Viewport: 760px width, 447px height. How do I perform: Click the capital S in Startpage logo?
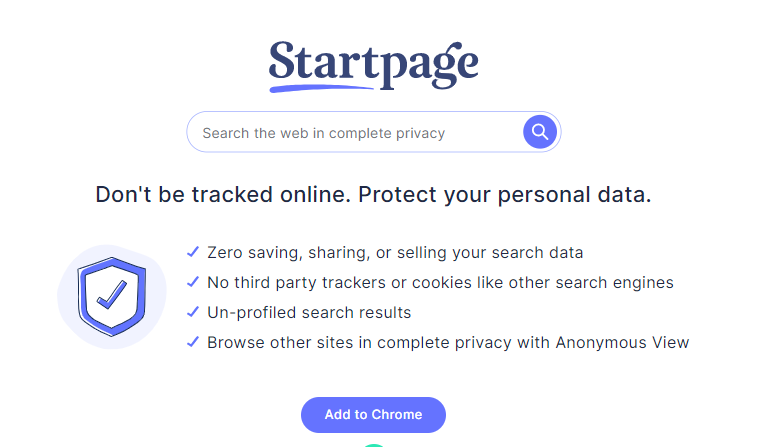285,60
